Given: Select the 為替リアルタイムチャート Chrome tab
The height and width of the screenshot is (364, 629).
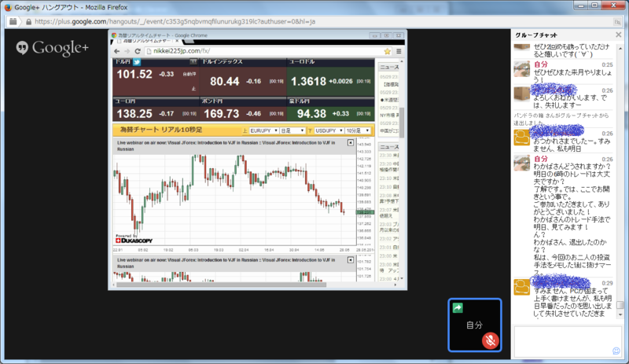Looking at the screenshot, I should coord(146,41).
